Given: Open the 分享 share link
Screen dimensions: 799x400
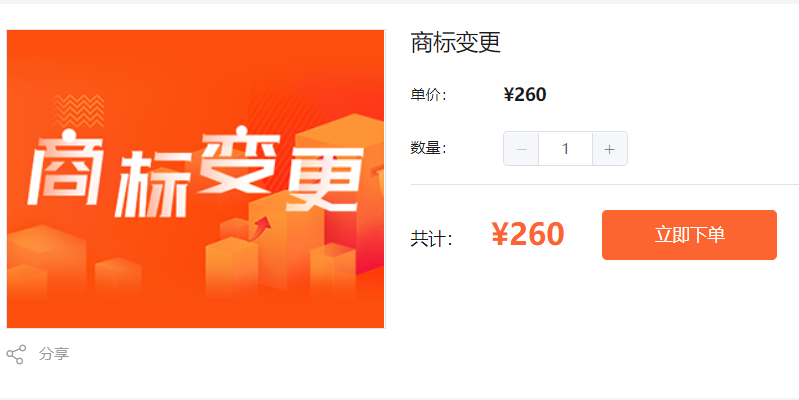Looking at the screenshot, I should coord(54,354).
